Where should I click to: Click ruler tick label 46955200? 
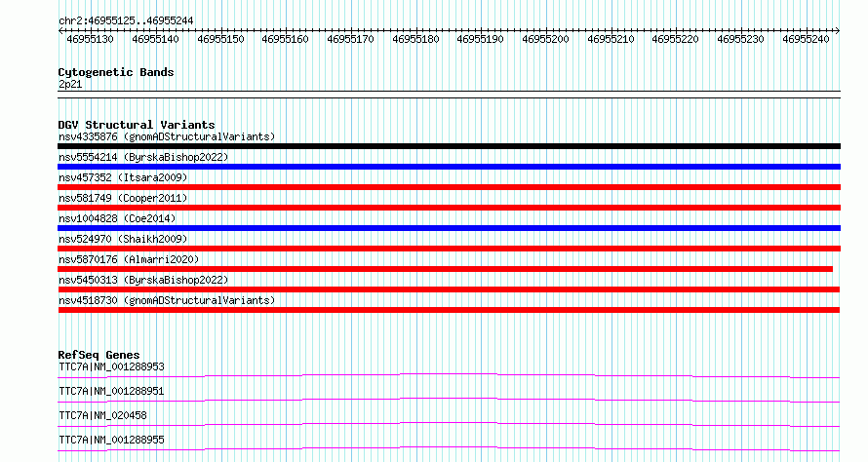(545, 39)
